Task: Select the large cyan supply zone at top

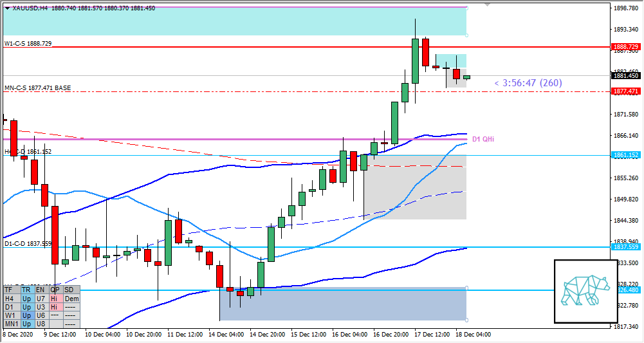Action: tap(235, 21)
